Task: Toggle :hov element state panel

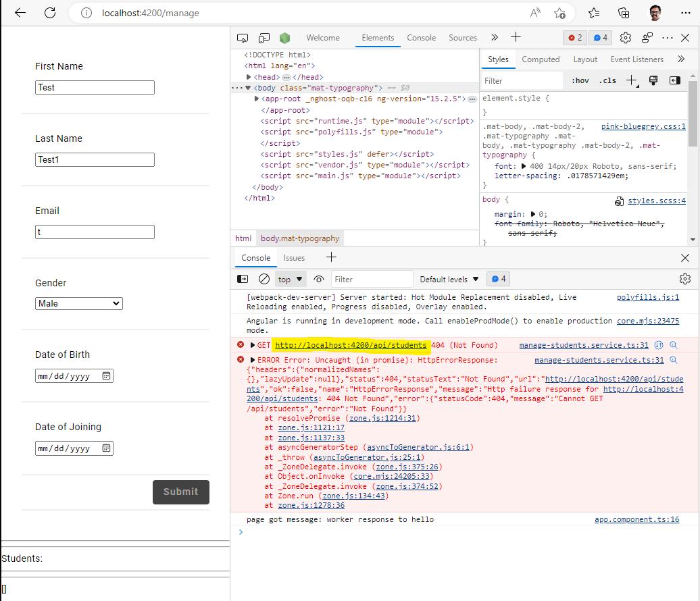Action: pos(580,81)
